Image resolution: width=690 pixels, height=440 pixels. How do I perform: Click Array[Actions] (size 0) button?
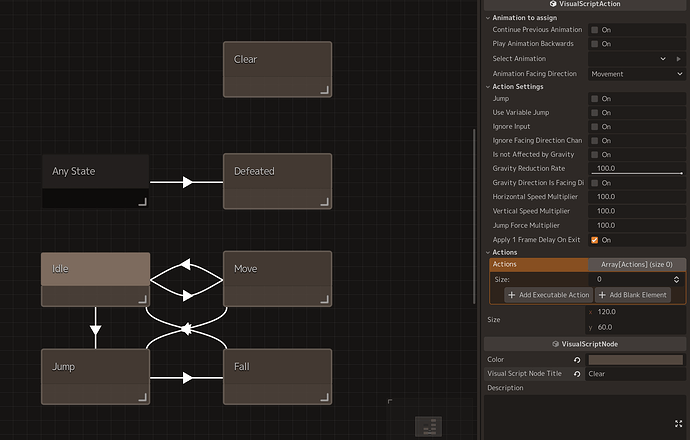coord(637,264)
